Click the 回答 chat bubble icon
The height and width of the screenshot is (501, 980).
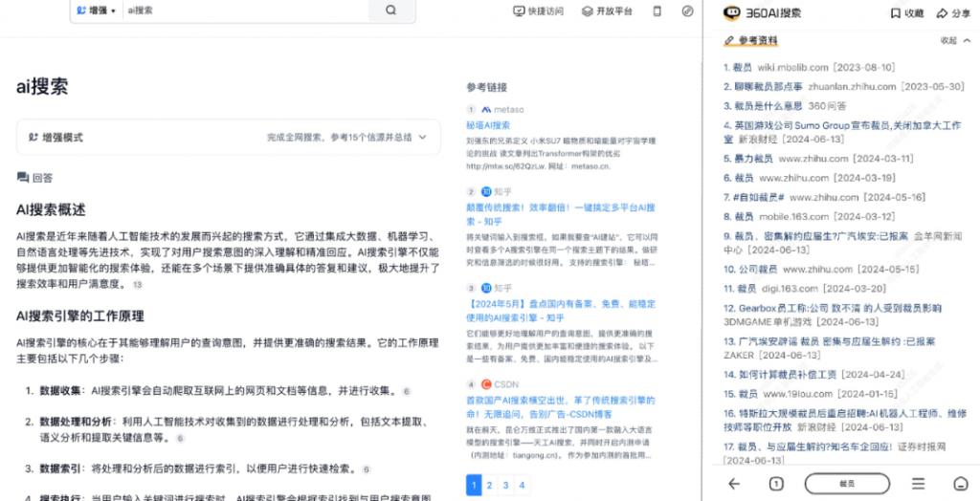click(23, 178)
